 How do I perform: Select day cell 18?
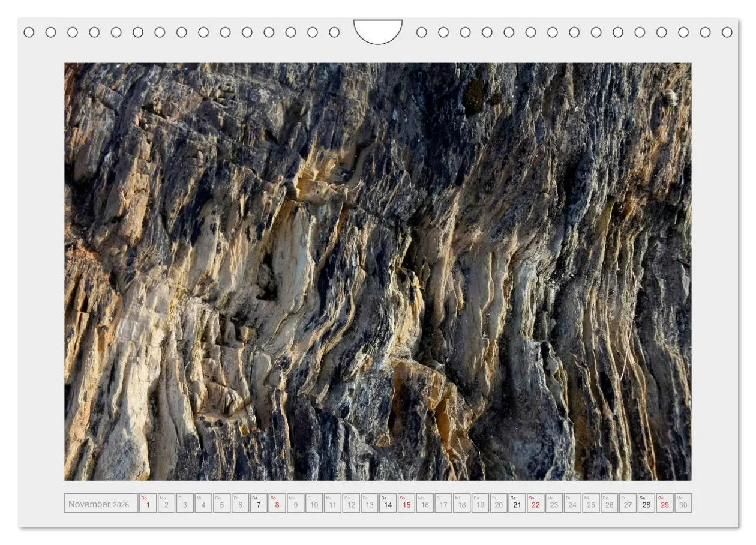click(x=462, y=503)
